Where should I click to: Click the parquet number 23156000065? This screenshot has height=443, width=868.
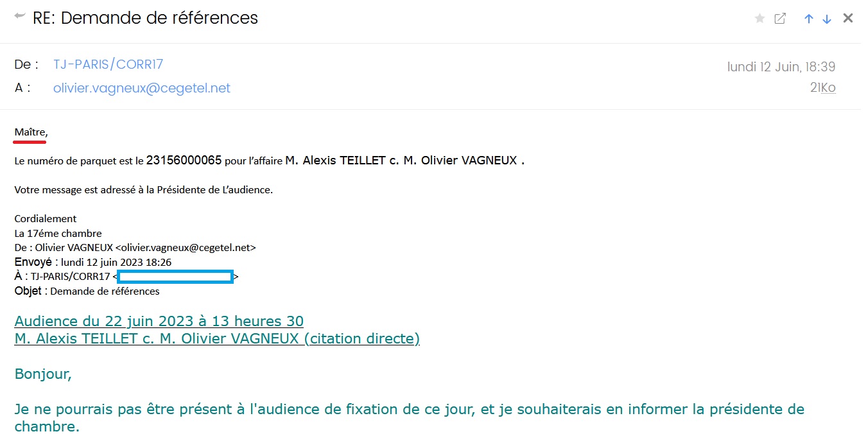[184, 161]
